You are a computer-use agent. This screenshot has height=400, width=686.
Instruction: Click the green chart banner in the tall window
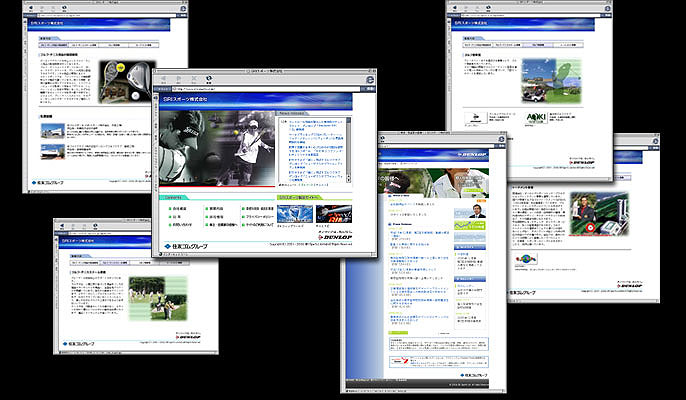click(470, 226)
